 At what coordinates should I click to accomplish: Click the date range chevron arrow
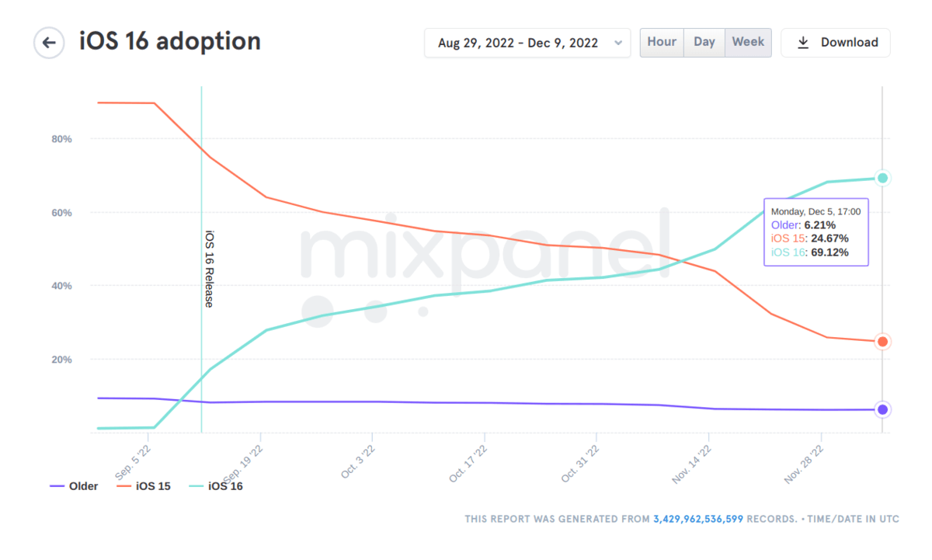point(618,43)
